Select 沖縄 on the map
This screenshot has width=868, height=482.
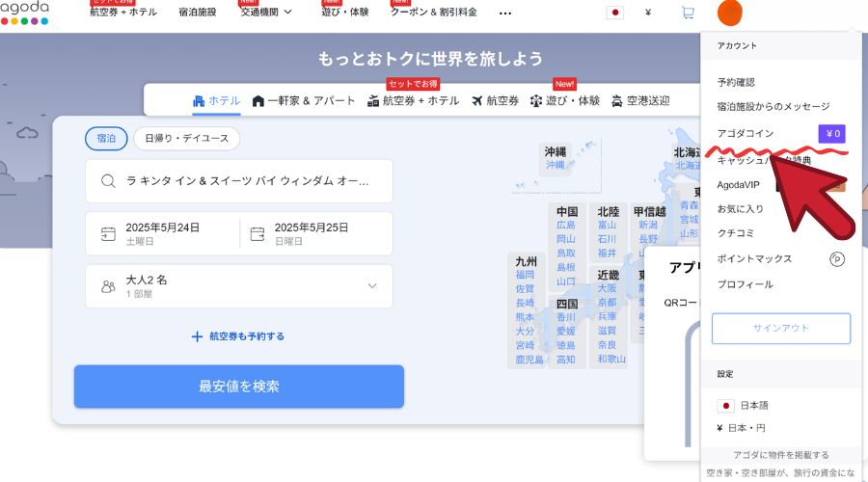coord(555,165)
